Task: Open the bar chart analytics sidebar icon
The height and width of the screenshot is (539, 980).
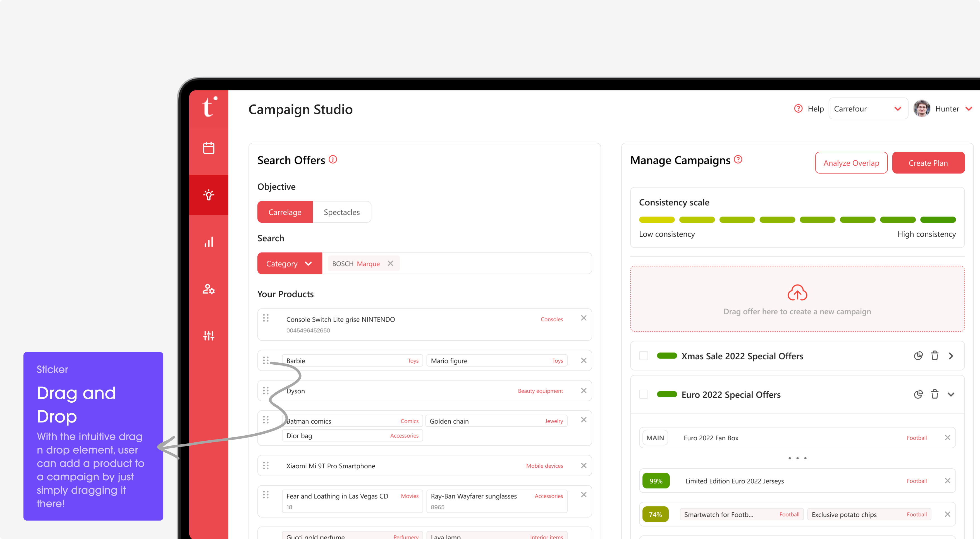Action: tap(209, 242)
